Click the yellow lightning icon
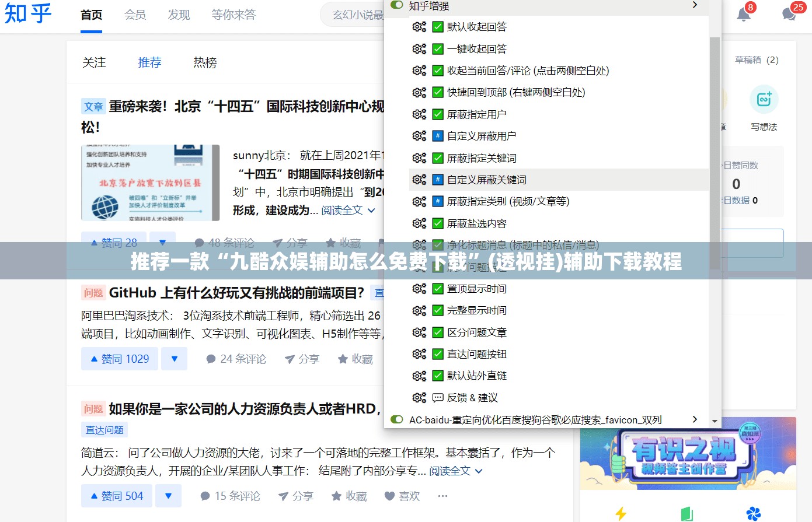The height and width of the screenshot is (522, 812). pos(621,513)
